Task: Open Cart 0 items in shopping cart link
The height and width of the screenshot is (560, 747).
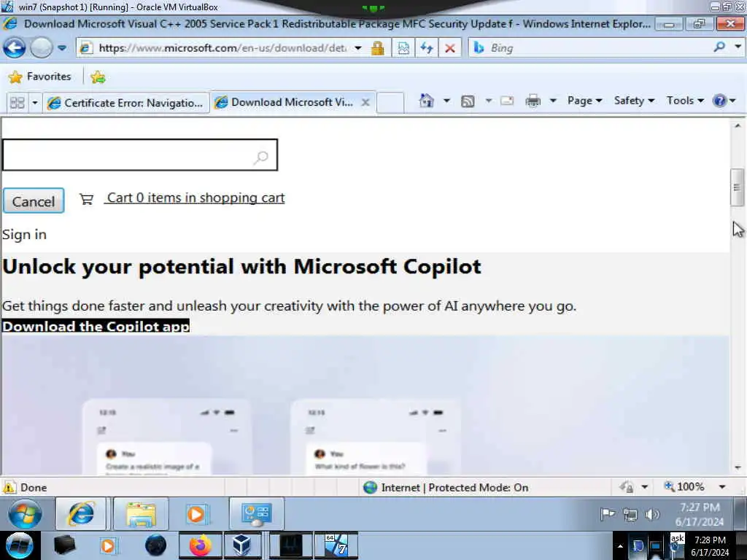Action: click(196, 198)
